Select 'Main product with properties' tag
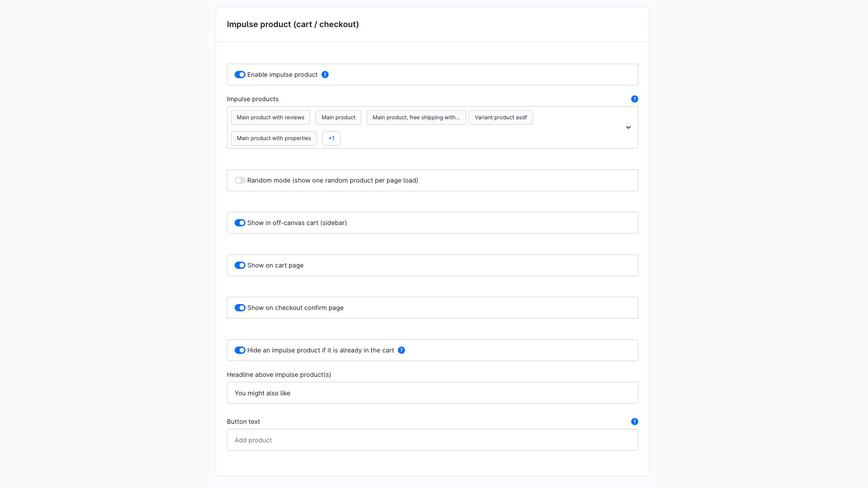The image size is (868, 488). (274, 138)
